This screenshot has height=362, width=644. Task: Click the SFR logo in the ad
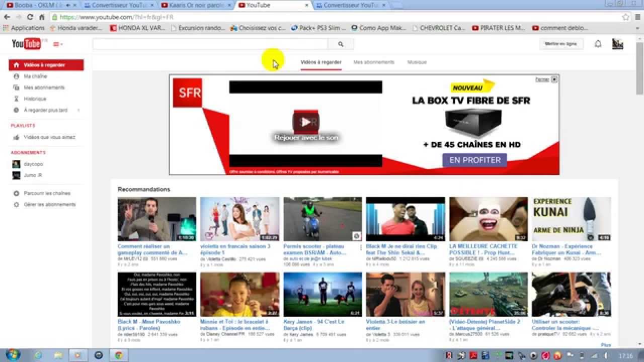point(188,93)
